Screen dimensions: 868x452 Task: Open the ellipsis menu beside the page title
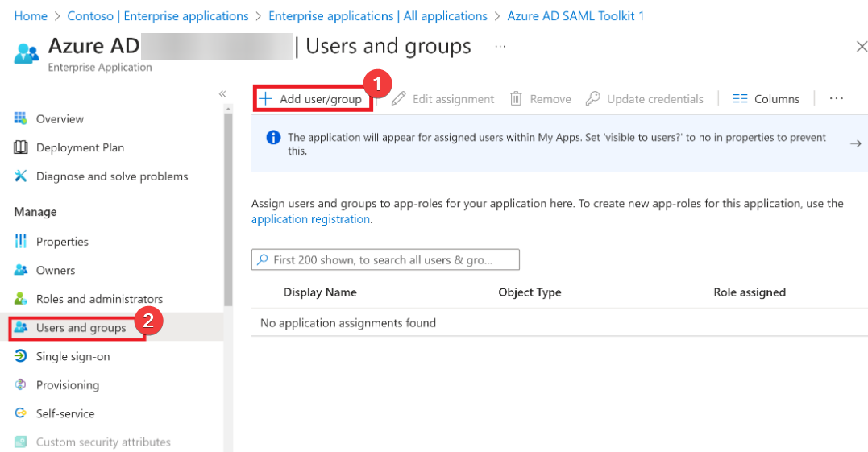pos(500,47)
